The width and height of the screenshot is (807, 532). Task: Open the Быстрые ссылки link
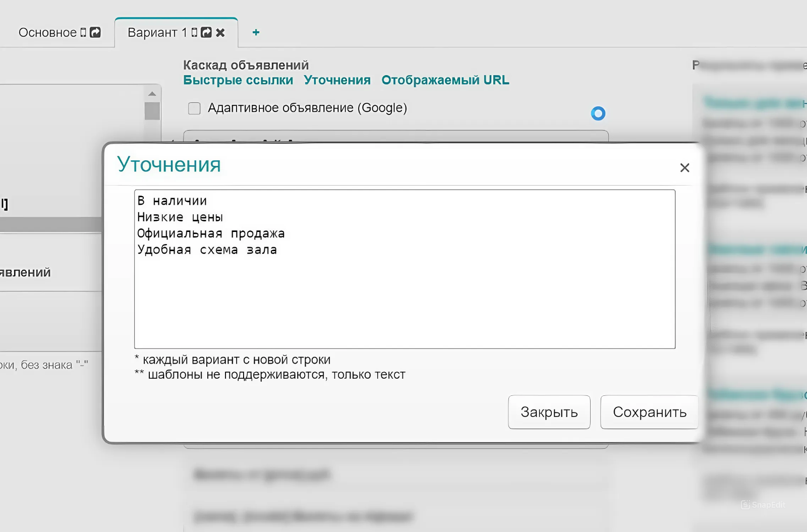pos(238,80)
